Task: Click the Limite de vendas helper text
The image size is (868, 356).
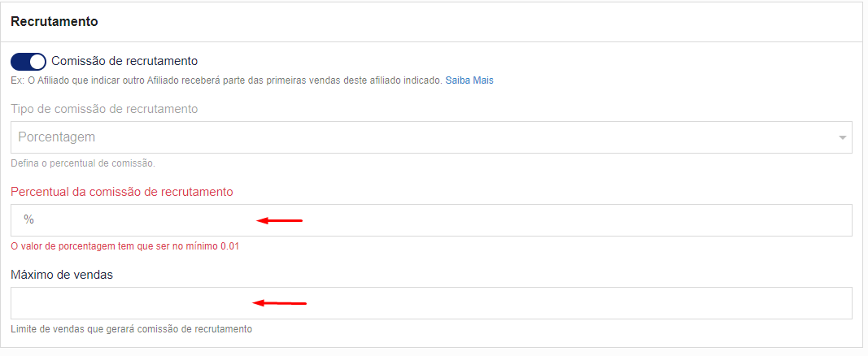Action: click(131, 329)
